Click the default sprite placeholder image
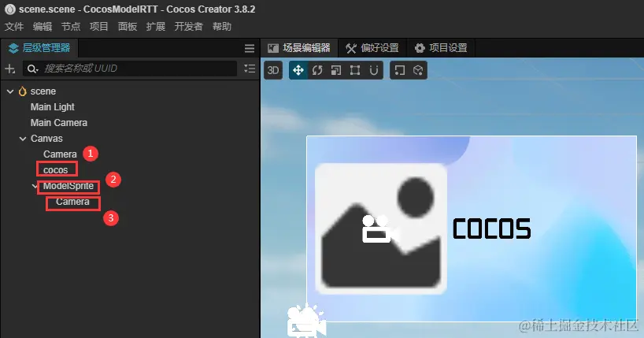This screenshot has width=644, height=338. click(381, 228)
